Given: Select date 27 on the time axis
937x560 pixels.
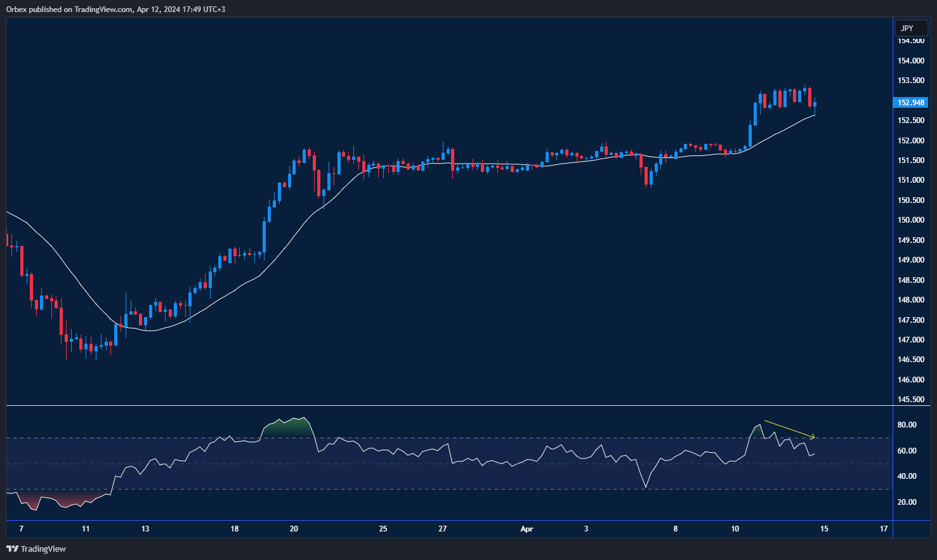Looking at the screenshot, I should point(443,529).
